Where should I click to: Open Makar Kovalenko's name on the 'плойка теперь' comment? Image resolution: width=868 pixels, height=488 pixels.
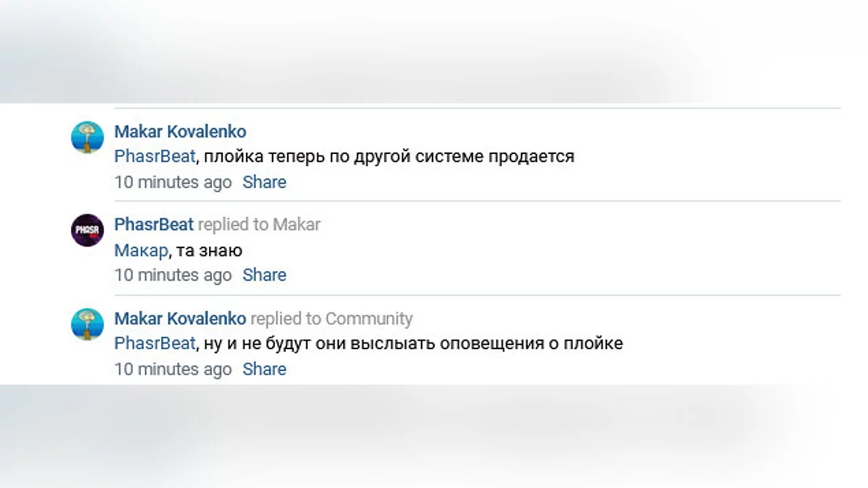coord(180,132)
